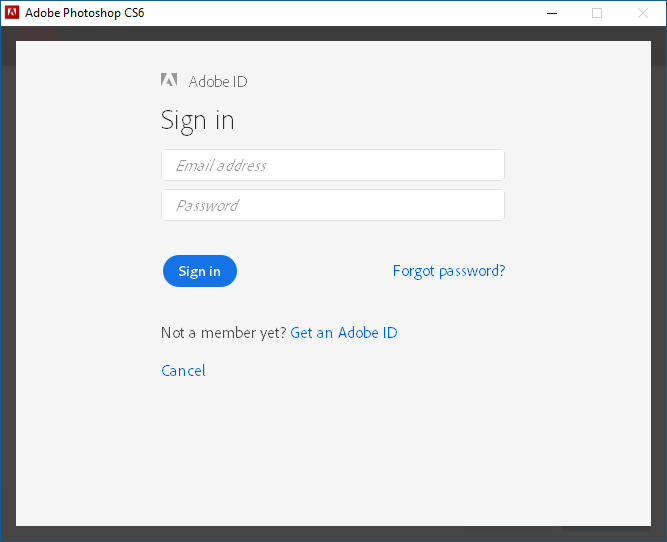The width and height of the screenshot is (667, 542).
Task: Cancel the Adobe ID sign-in
Action: [183, 371]
